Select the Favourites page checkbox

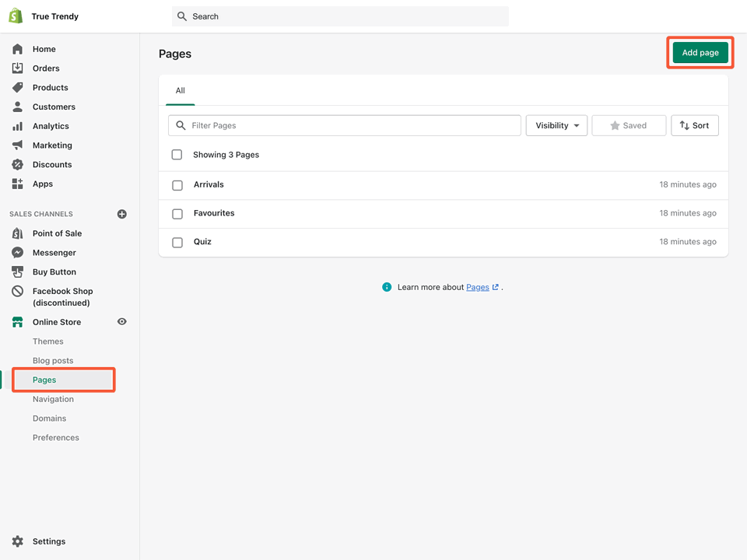tap(177, 213)
